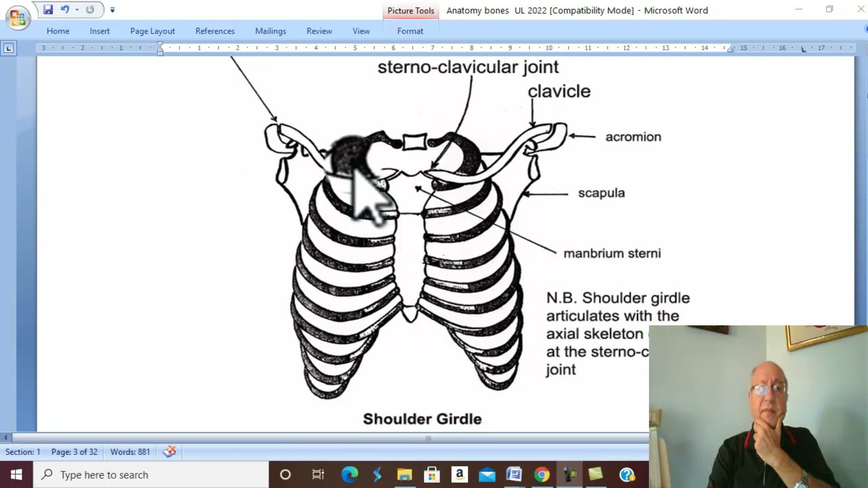
Task: Launch Microsoft Edge from taskbar
Action: pyautogui.click(x=350, y=474)
